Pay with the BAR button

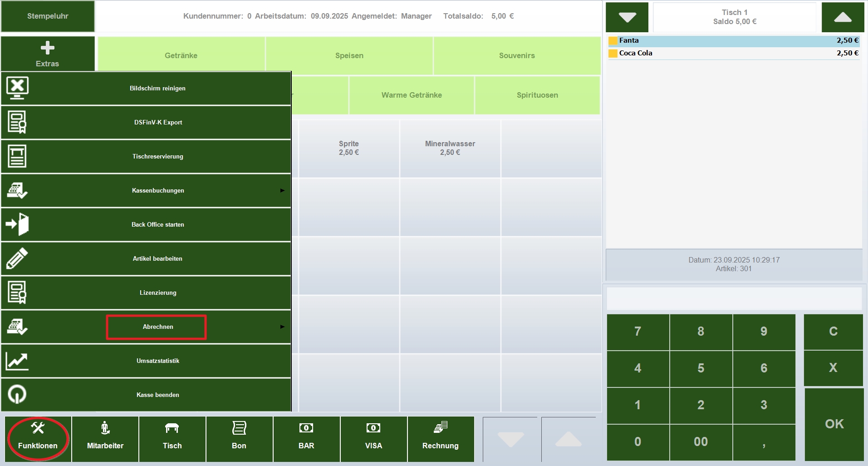[x=306, y=439]
